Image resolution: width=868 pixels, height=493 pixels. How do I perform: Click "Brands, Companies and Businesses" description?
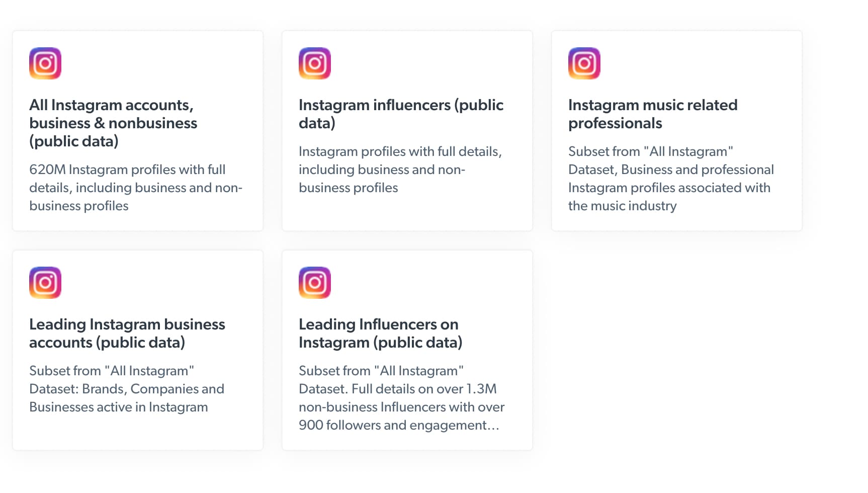tap(126, 389)
